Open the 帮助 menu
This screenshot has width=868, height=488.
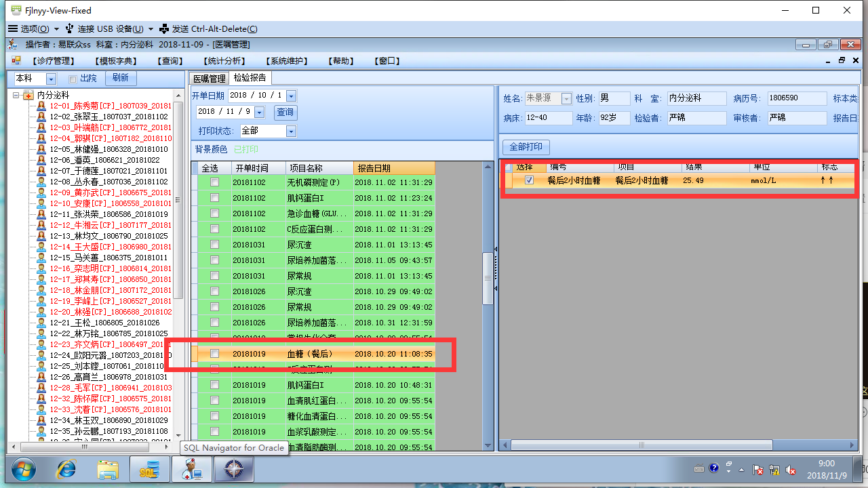click(340, 61)
